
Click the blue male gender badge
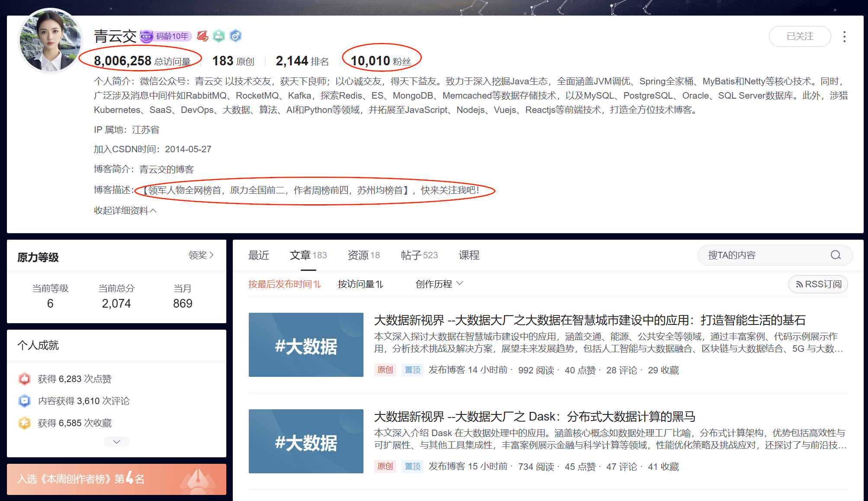click(x=235, y=36)
